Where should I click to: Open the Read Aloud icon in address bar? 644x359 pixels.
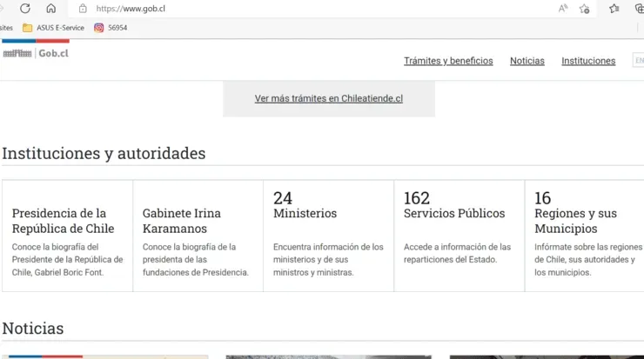click(563, 8)
